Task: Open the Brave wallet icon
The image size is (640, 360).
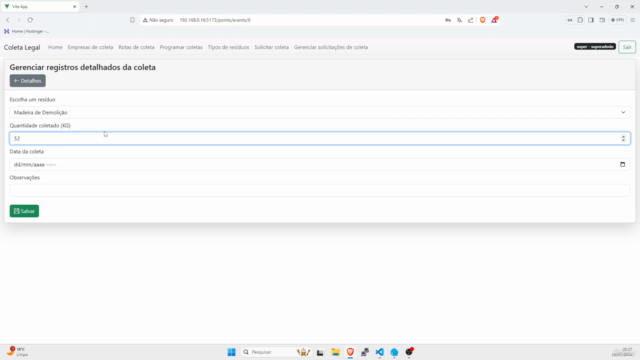Action: click(x=602, y=20)
